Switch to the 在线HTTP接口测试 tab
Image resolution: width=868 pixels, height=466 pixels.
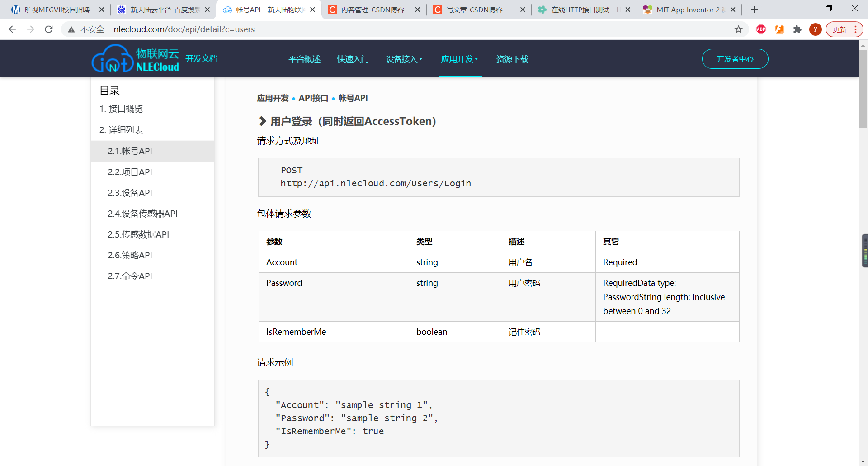click(x=583, y=10)
